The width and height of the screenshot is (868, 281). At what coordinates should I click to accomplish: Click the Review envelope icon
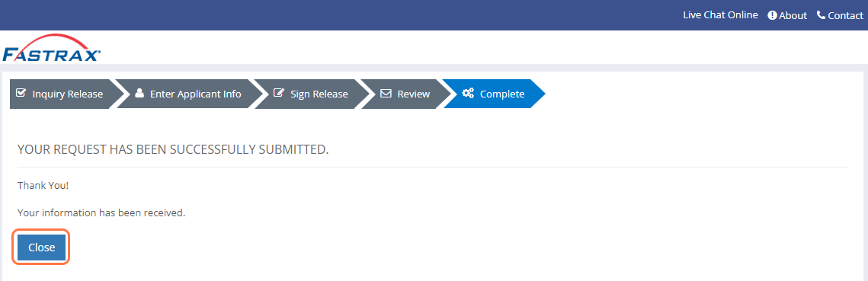(386, 94)
